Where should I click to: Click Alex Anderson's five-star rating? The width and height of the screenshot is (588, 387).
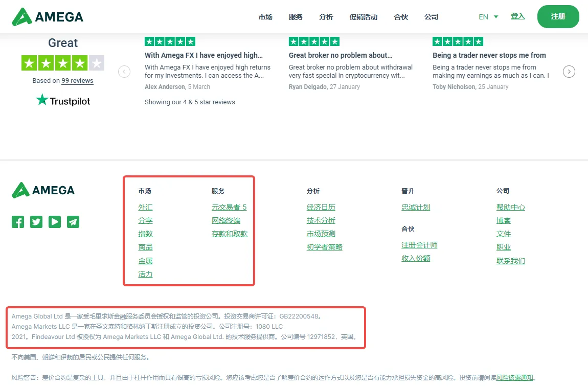click(170, 41)
